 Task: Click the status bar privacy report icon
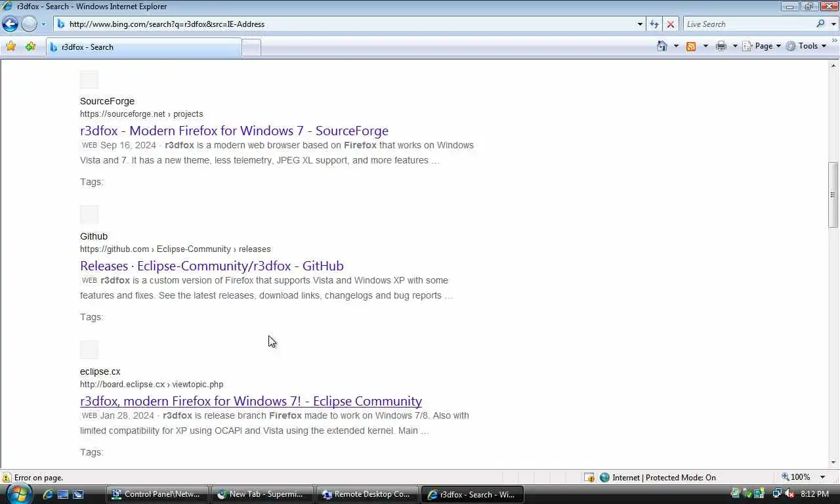[x=589, y=478]
